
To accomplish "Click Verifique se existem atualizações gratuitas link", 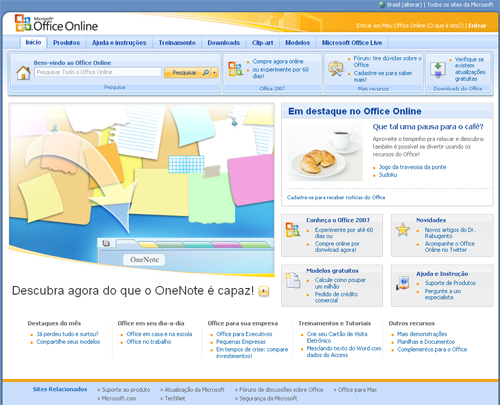I will pyautogui.click(x=470, y=69).
